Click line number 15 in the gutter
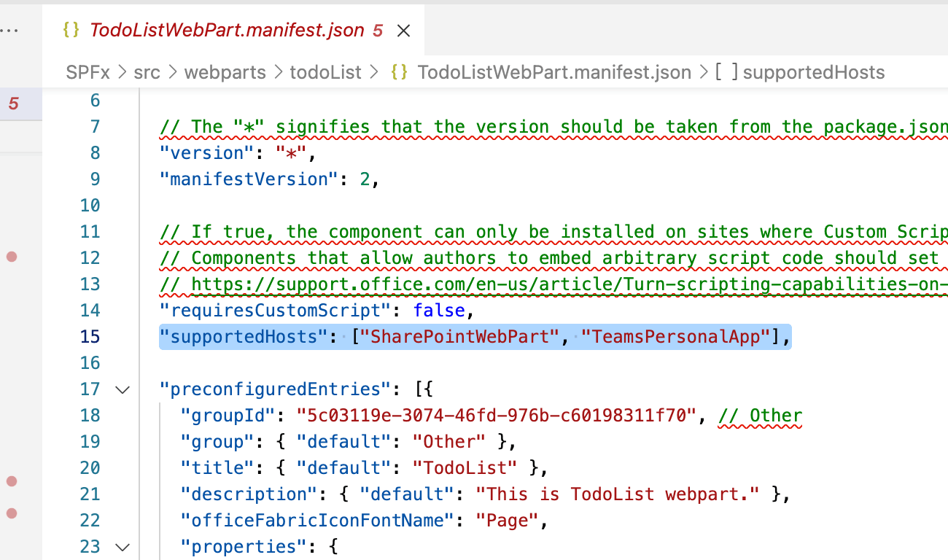This screenshot has width=948, height=560. click(90, 337)
